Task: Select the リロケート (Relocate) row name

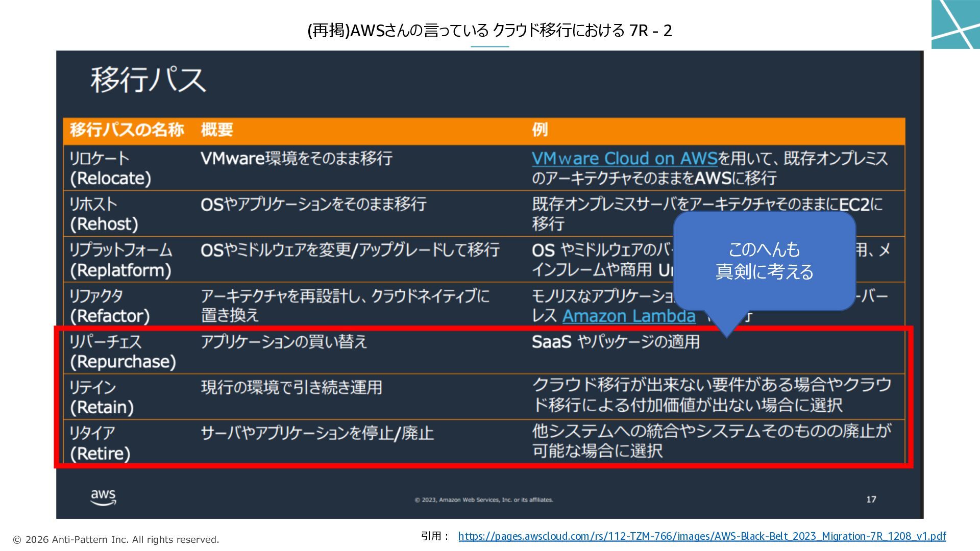Action: [x=110, y=168]
